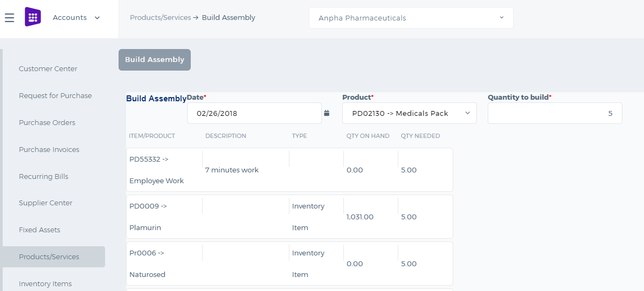The image size is (644, 291).
Task: Open Inventory Items sidebar entry
Action: [45, 284]
